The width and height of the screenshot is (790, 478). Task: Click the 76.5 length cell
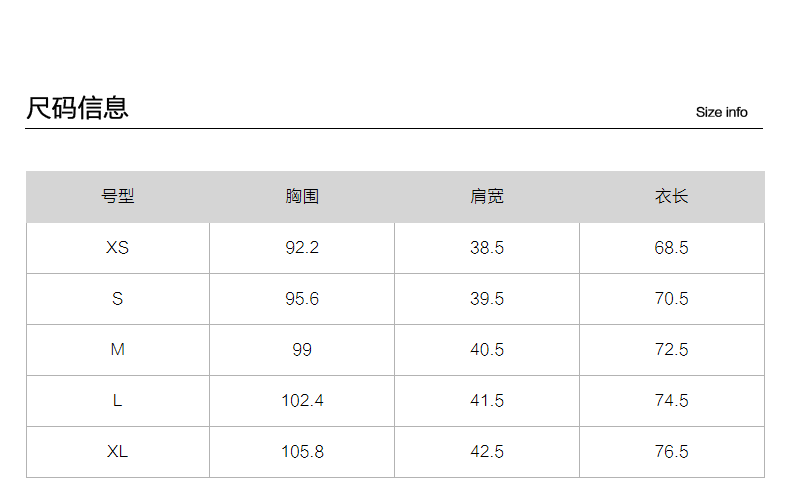click(672, 452)
